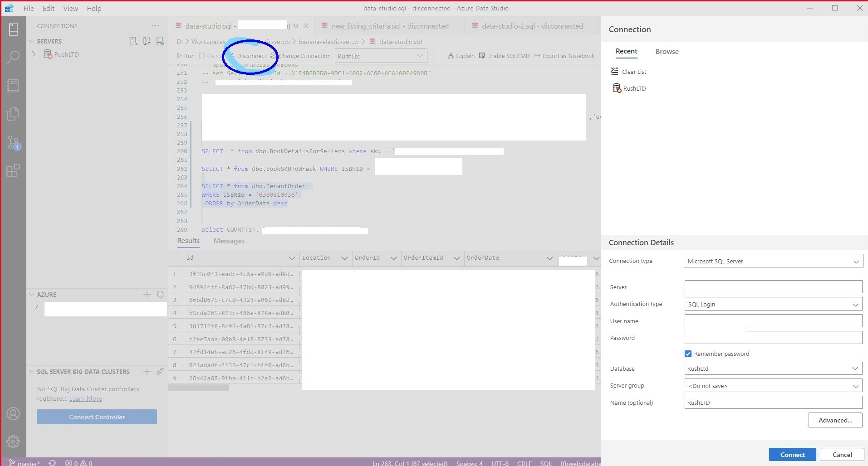
Task: Click the master branch indicator in the status bar
Action: click(x=25, y=462)
